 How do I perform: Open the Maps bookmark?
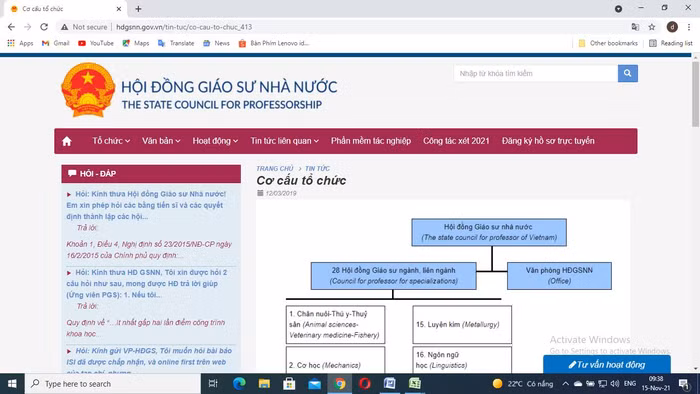136,43
